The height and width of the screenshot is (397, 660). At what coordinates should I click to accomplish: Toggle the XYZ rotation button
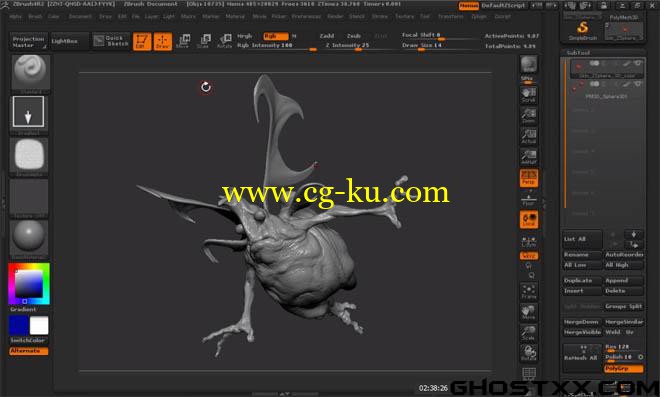click(x=529, y=256)
